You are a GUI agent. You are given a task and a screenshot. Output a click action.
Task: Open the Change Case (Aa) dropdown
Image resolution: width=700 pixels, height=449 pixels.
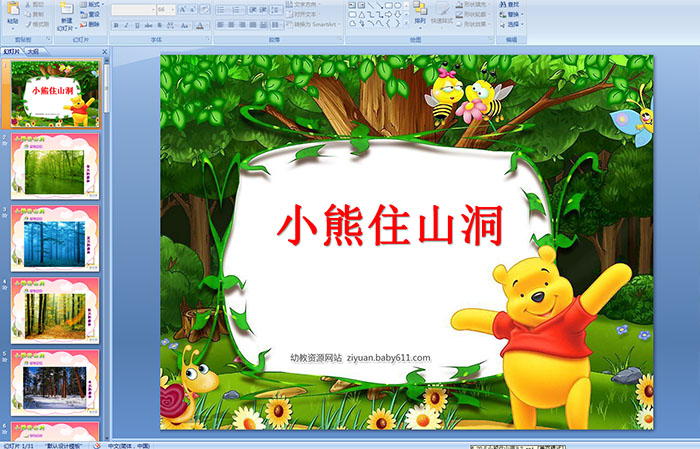coord(185,25)
